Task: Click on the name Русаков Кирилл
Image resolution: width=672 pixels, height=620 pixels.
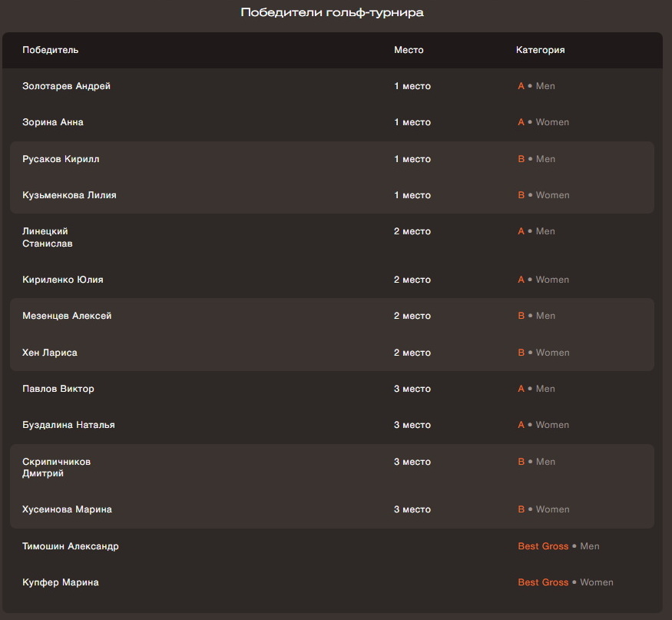Action: click(x=61, y=158)
